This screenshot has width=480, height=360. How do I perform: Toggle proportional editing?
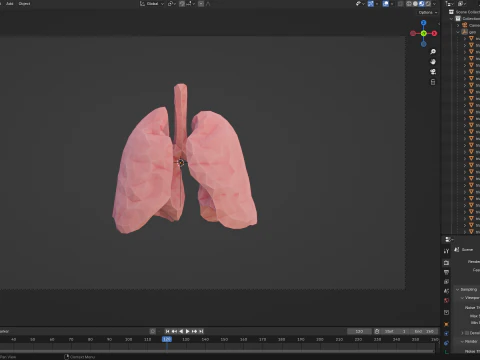(201, 4)
